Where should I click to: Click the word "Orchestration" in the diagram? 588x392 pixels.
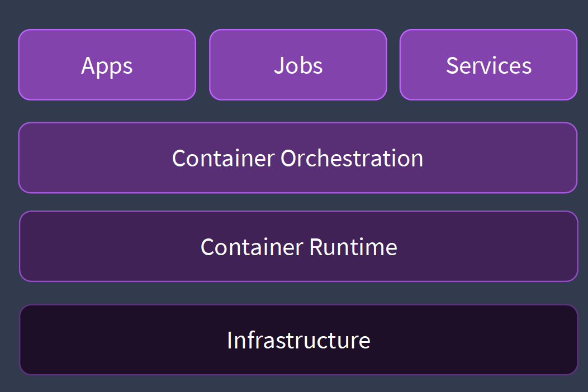[352, 158]
